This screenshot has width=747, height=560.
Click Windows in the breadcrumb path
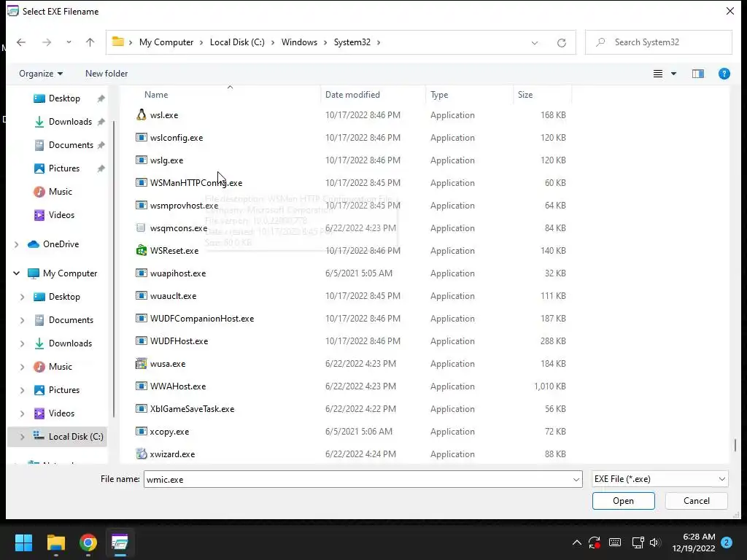(299, 42)
